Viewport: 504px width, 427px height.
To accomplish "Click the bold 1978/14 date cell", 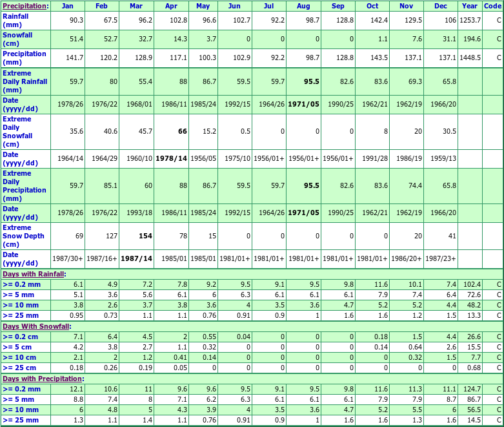I will (172, 158).
